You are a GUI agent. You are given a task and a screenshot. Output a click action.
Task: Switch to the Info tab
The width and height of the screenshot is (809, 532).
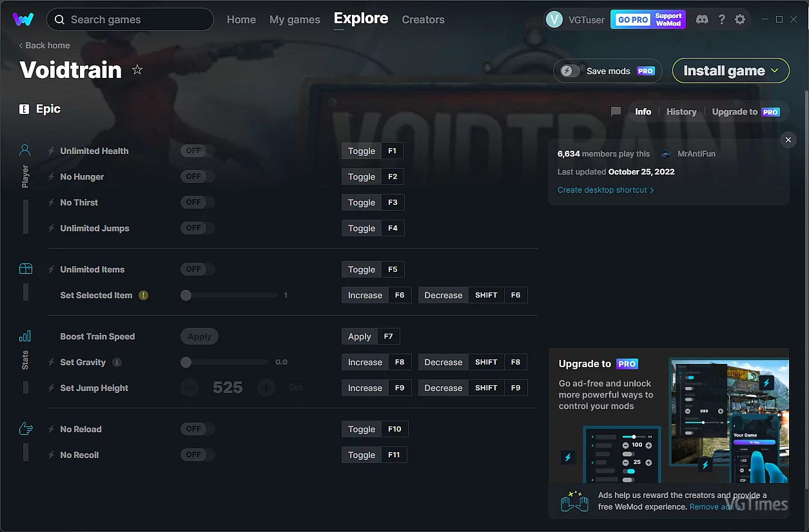pos(643,111)
